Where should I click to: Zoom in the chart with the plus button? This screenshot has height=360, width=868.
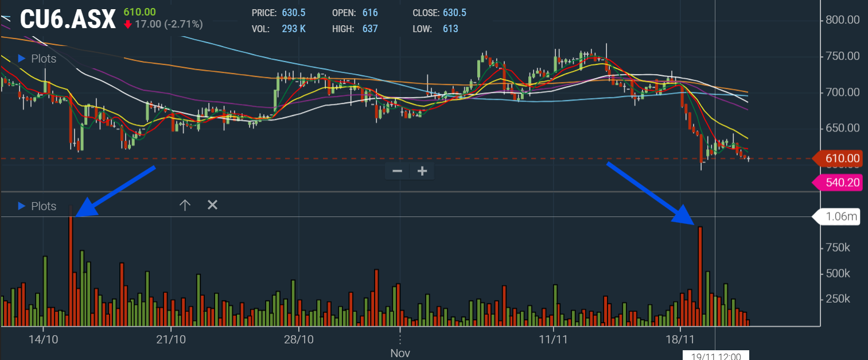tap(422, 171)
